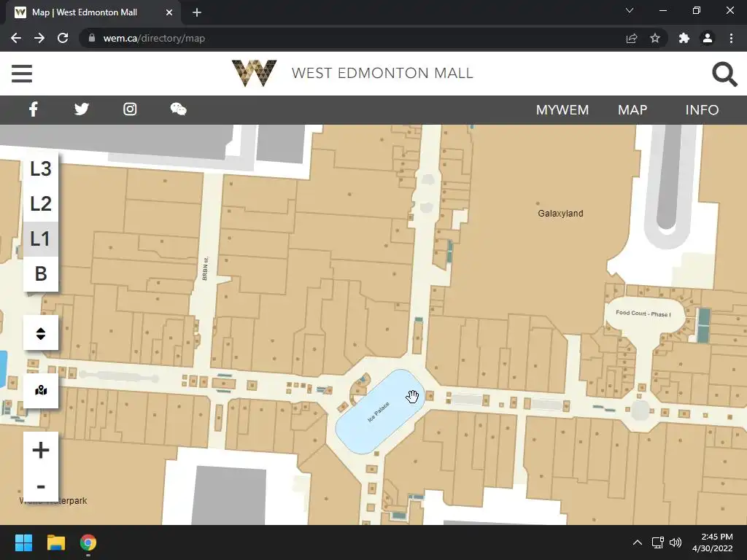Open Chrome extensions puzzle icon
747x560 pixels.
pyautogui.click(x=684, y=38)
